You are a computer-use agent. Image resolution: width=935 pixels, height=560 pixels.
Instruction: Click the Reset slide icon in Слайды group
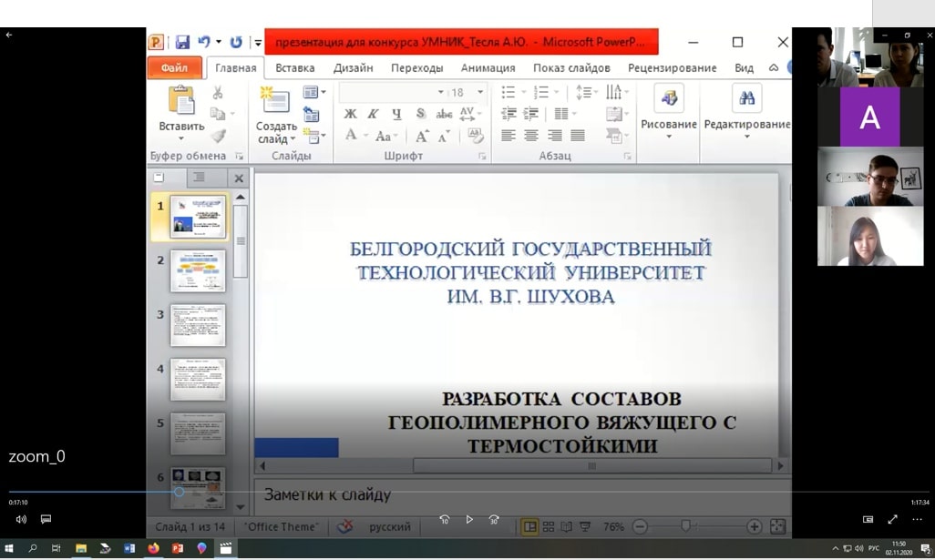click(312, 114)
